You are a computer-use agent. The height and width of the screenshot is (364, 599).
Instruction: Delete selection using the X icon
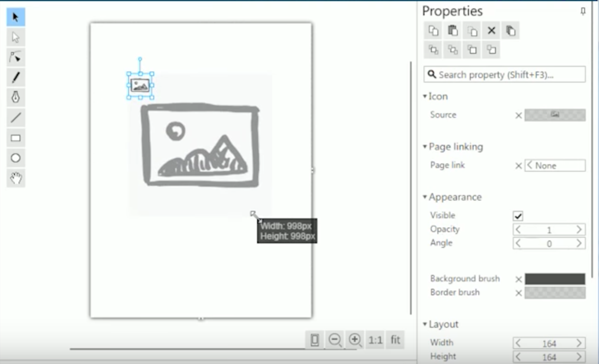(491, 31)
